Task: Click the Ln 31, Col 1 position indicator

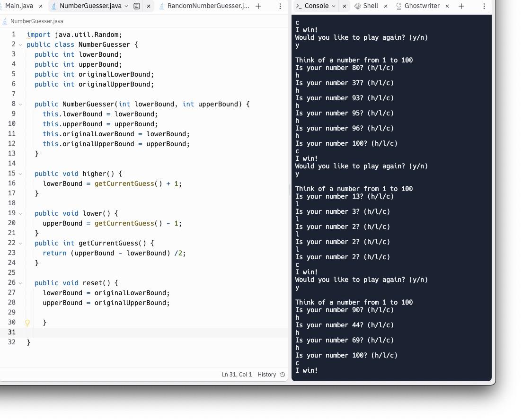Action: point(237,375)
